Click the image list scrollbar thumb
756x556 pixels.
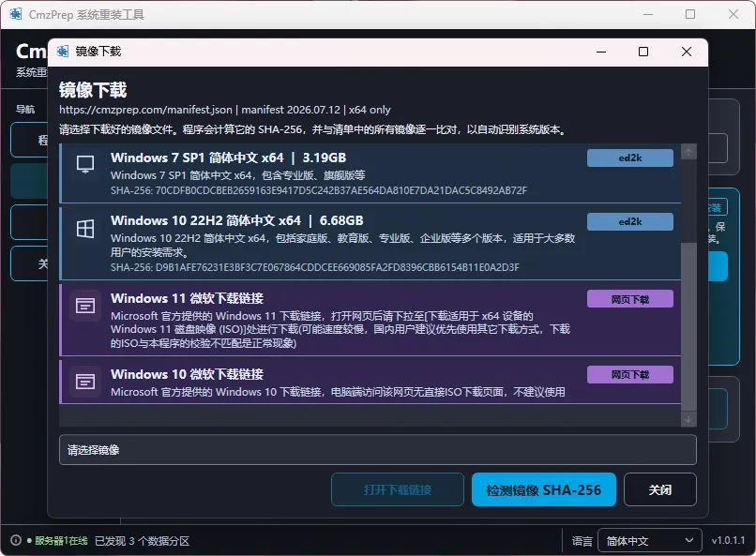[688, 327]
